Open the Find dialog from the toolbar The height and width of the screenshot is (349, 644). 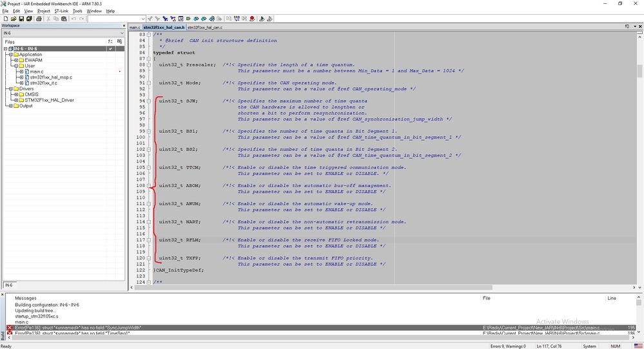pos(164,19)
